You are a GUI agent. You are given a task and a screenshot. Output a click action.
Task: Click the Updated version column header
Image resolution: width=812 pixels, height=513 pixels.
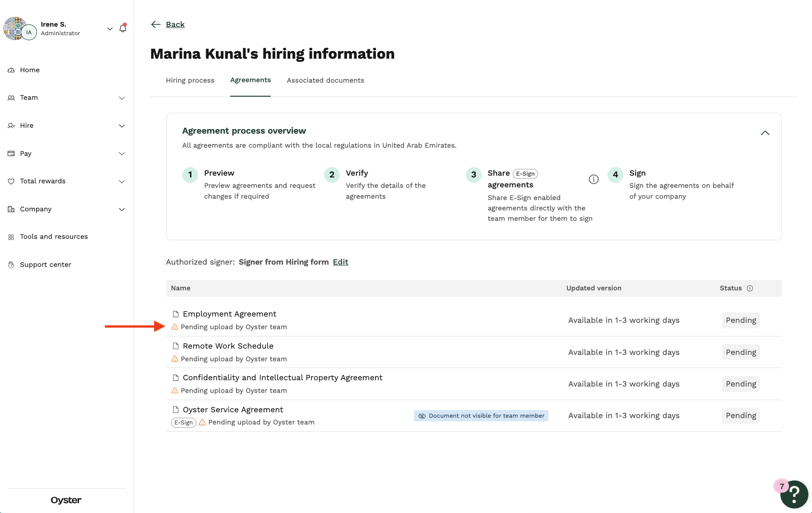(x=594, y=288)
